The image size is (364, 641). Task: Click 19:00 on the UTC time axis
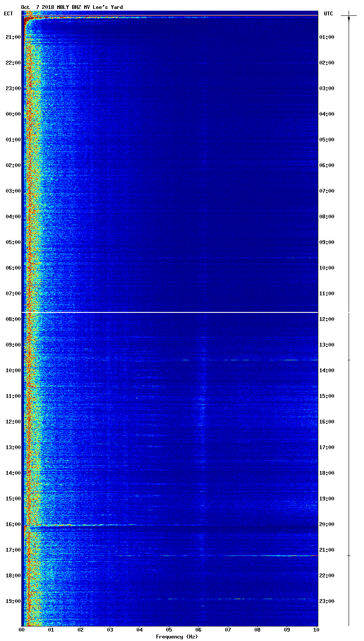tap(327, 499)
